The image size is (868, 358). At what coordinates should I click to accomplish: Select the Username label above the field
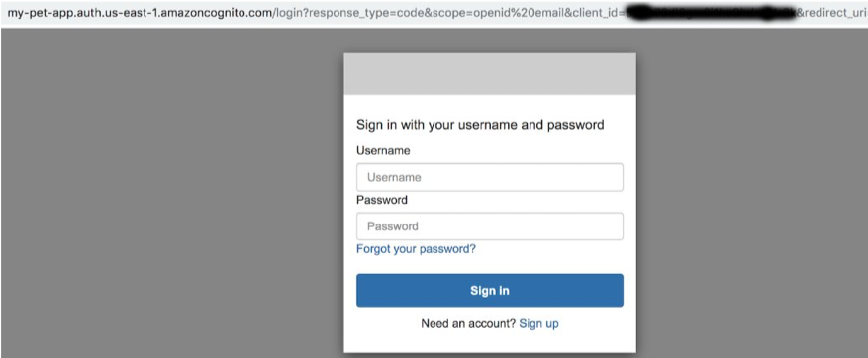[383, 150]
